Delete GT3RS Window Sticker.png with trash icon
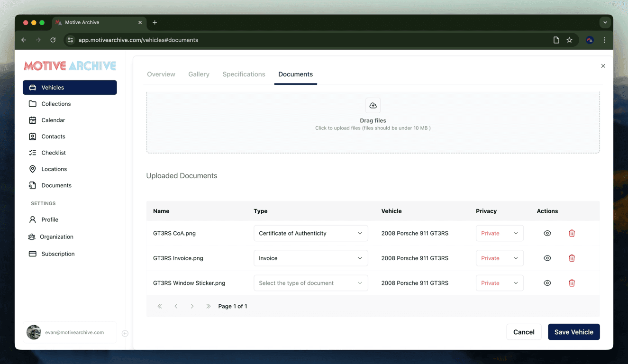The width and height of the screenshot is (628, 364). [x=572, y=283]
